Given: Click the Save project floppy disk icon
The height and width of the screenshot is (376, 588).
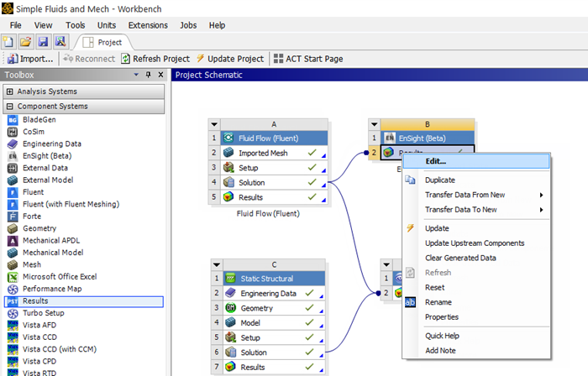Looking at the screenshot, I should pyautogui.click(x=43, y=42).
